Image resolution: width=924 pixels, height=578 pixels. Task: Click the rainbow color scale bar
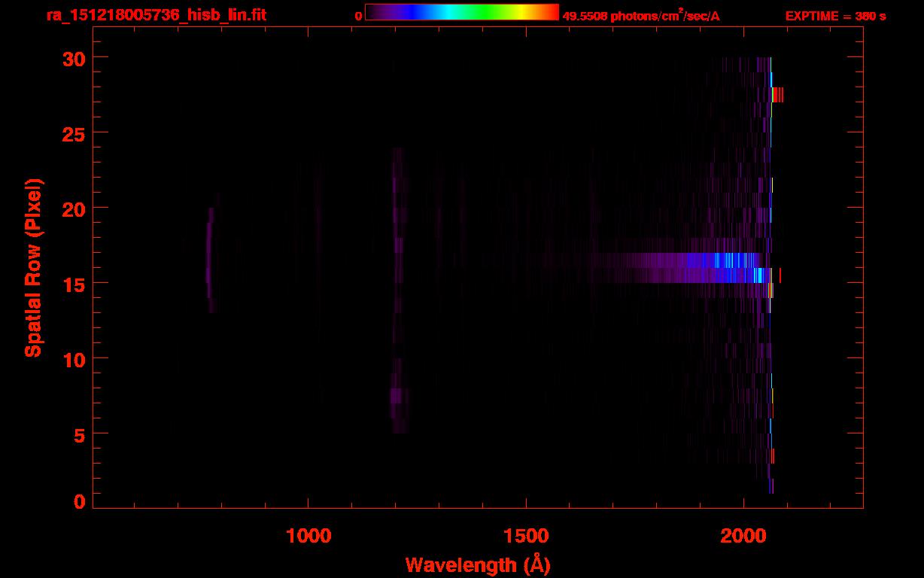click(x=462, y=12)
